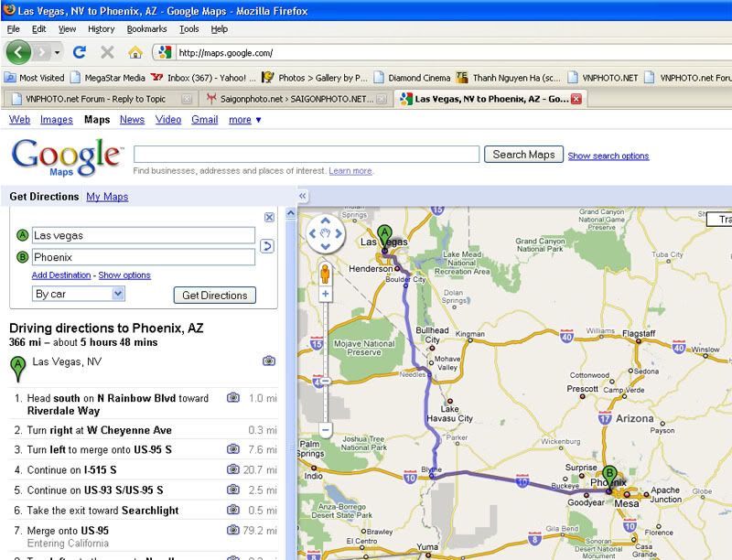Open the Google Images link
This screenshot has width=732, height=560.
point(57,120)
